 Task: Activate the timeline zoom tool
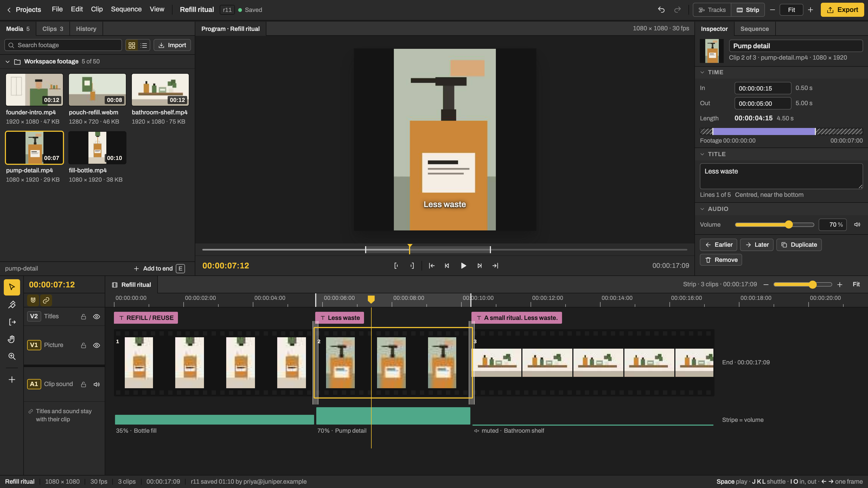[12, 356]
